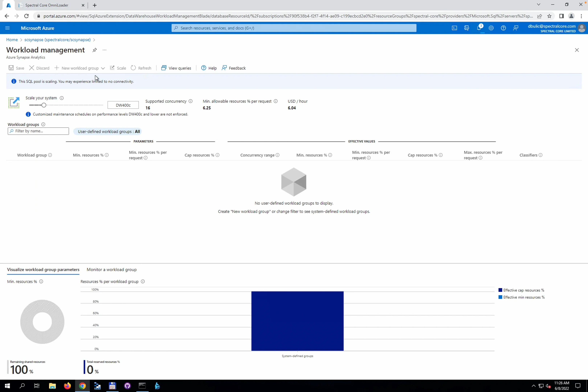Navigate to Home via the breadcrumb

tap(12, 40)
